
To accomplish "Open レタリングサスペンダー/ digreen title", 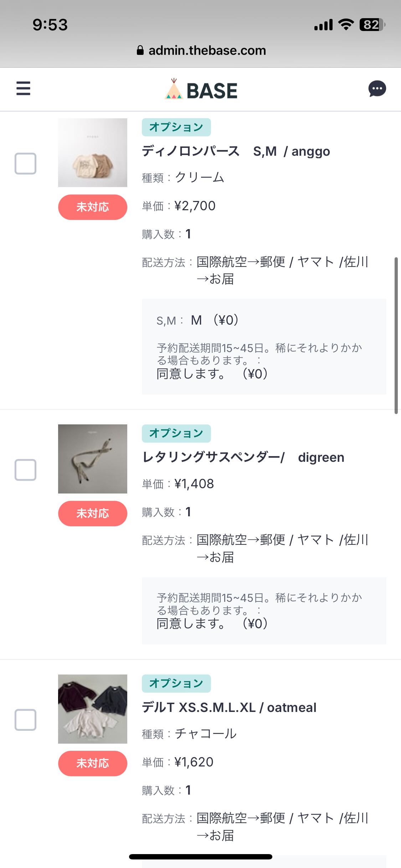I will coord(243,457).
